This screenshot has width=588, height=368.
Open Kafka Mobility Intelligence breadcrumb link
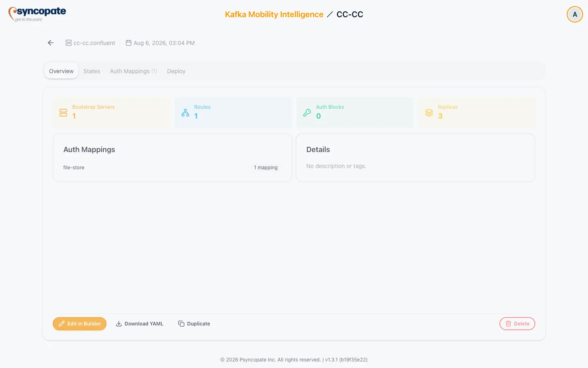tap(274, 14)
